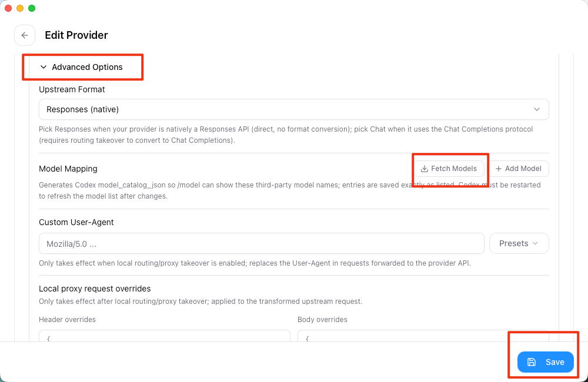Fetch Models for model mapping
The height and width of the screenshot is (382, 588).
tap(449, 169)
